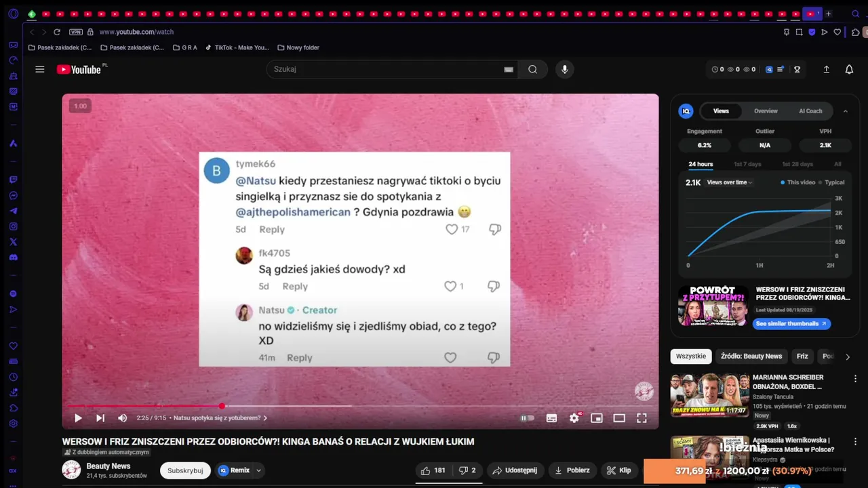Open X (Twitter) from the Opera sidebar

coord(13,242)
